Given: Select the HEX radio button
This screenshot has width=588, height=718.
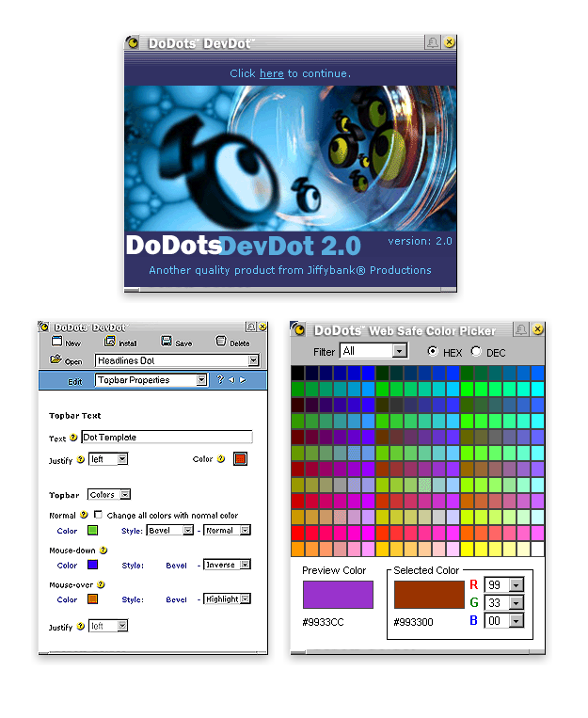Looking at the screenshot, I should (433, 351).
